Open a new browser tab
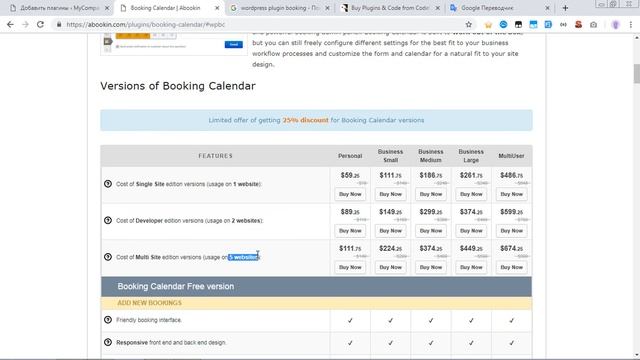This screenshot has width=640, height=360. [565, 8]
